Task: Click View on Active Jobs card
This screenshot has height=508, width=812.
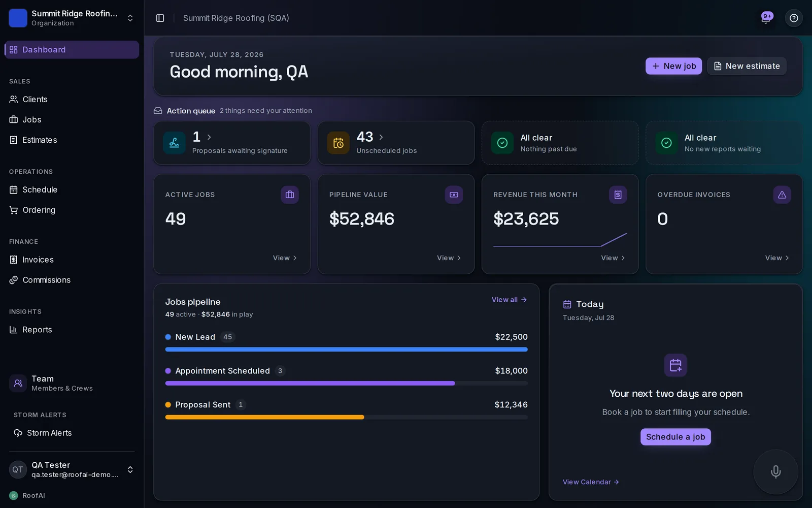Action: tap(285, 258)
